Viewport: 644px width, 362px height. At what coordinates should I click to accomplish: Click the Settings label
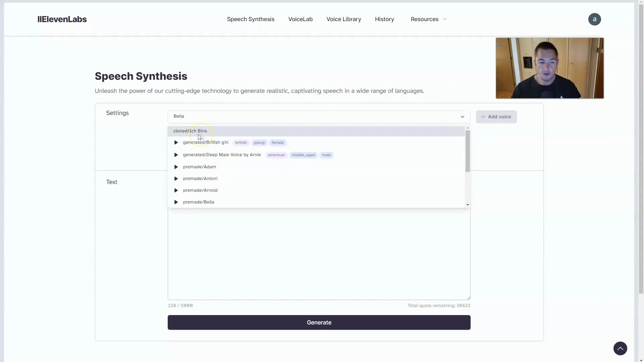tap(117, 113)
